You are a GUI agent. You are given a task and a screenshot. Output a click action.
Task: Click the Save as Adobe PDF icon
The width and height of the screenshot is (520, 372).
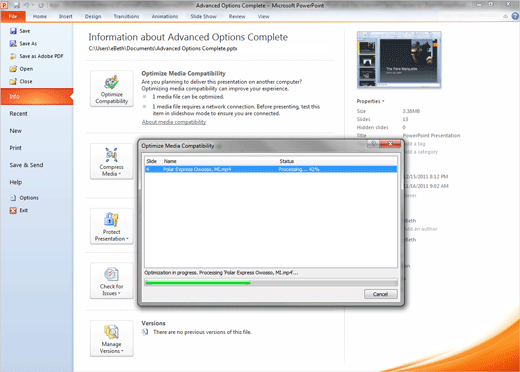13,56
